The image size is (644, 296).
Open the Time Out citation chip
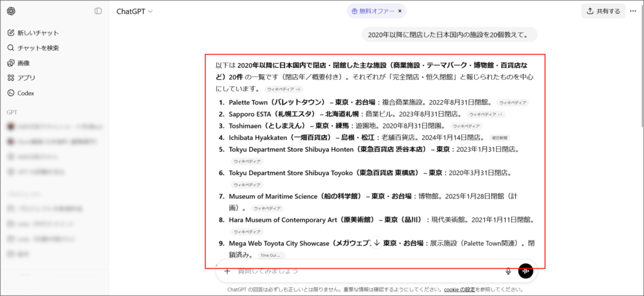pos(271,255)
